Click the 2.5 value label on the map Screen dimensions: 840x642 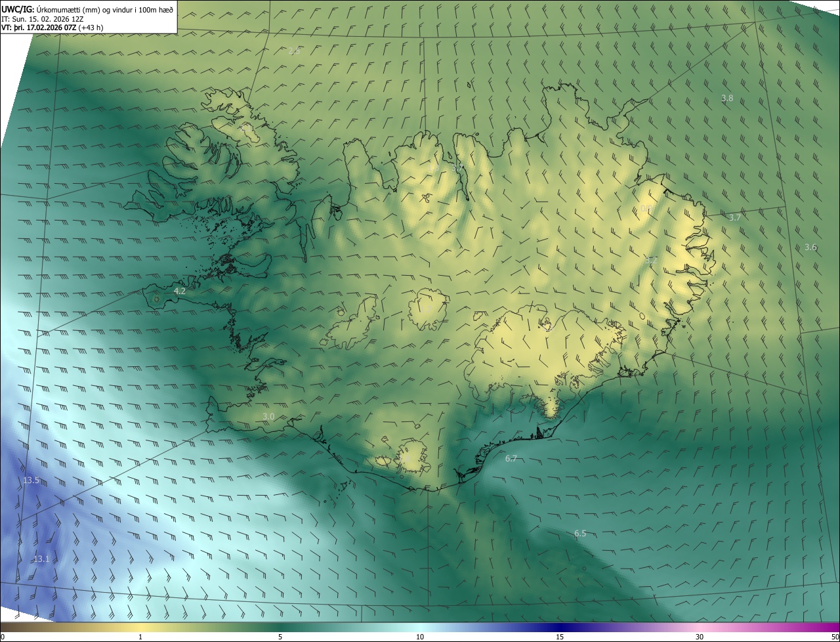[x=295, y=51]
